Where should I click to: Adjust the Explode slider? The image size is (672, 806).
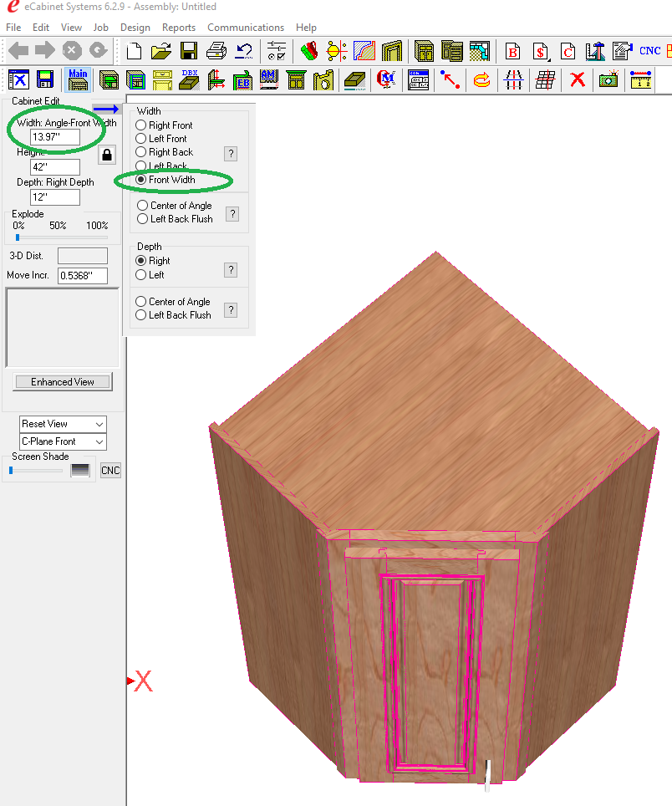(x=18, y=237)
